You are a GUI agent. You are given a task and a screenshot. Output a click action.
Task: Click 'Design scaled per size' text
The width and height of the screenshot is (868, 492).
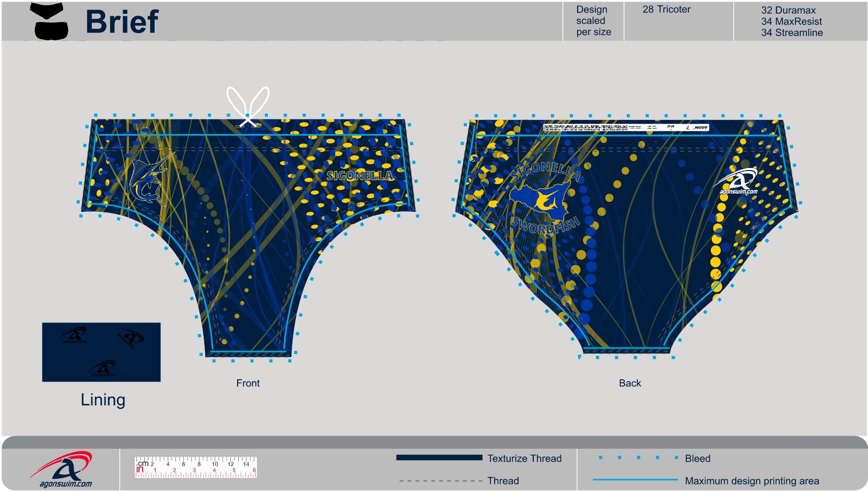coord(593,21)
